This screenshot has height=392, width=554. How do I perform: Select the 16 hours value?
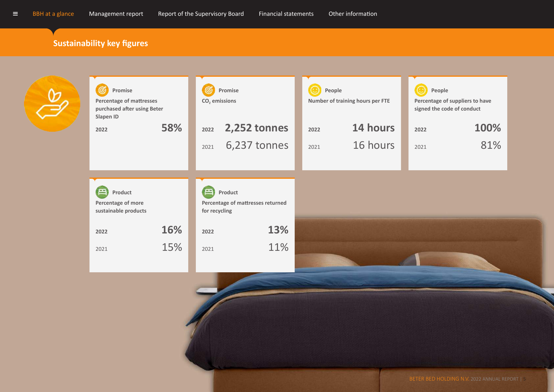[374, 145]
